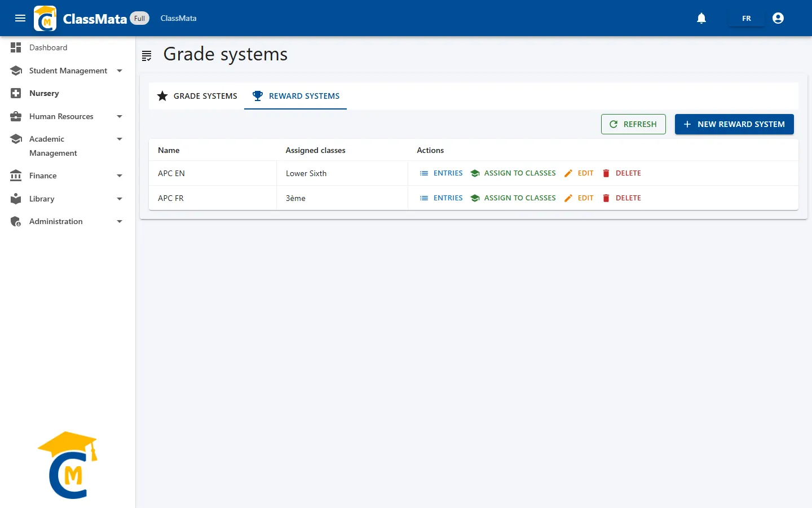Image resolution: width=812 pixels, height=508 pixels.
Task: Click the Finance bank icon in sidebar
Action: [16, 176]
